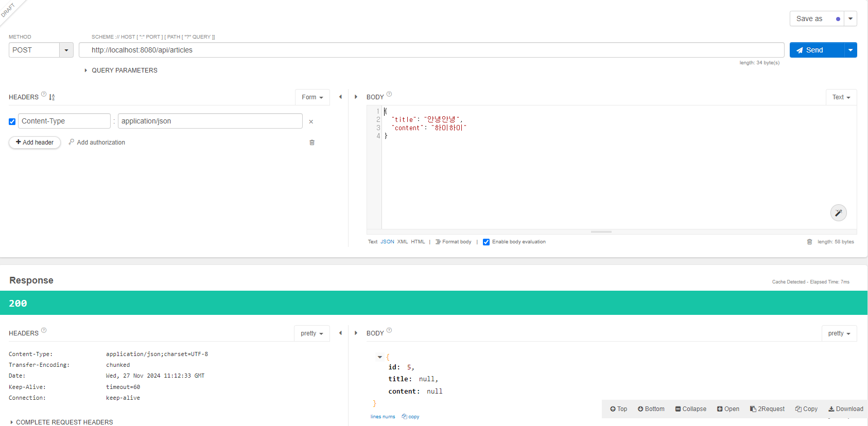
Task: Collapse response headers panel with left arrow
Action: click(x=340, y=333)
